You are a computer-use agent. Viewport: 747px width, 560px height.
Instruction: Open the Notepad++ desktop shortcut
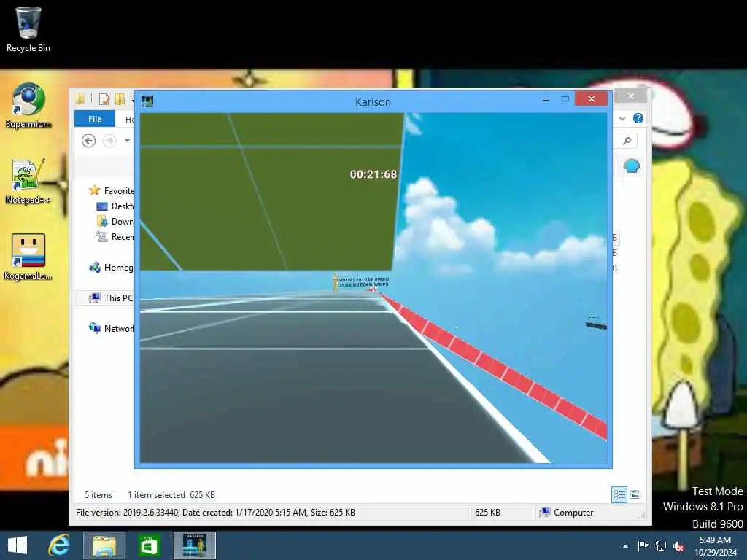coord(28,182)
